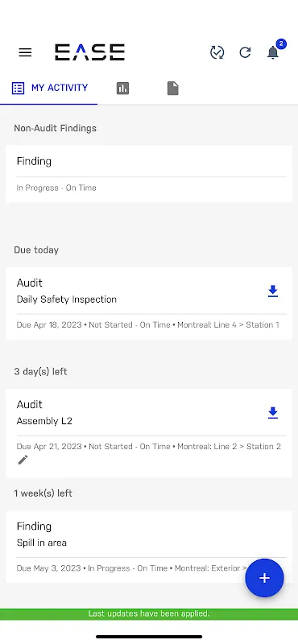Tap the notification badge showing 2
This screenshot has height=644, width=298.
[x=281, y=44]
